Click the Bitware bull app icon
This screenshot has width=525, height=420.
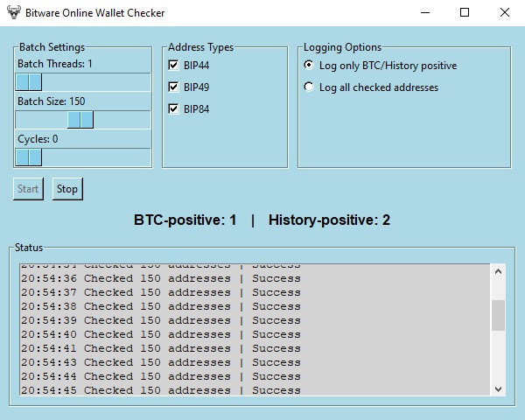14,12
